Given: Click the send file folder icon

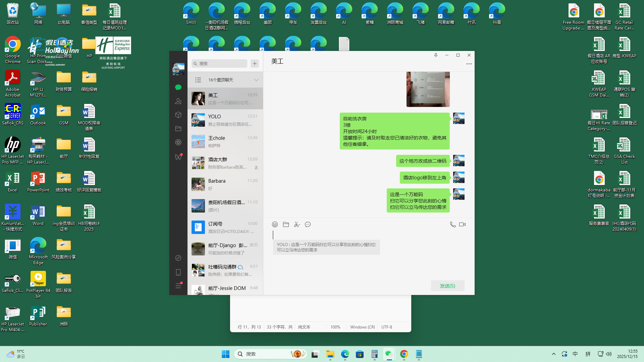Looking at the screenshot, I should click(x=286, y=225).
